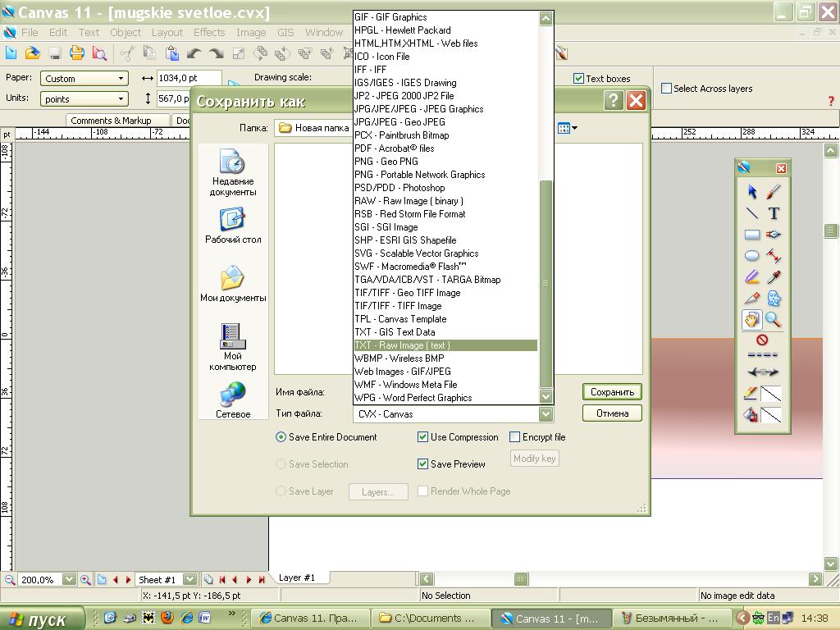
Task: Click the paper width 1034,0 pt field
Action: pyautogui.click(x=189, y=78)
